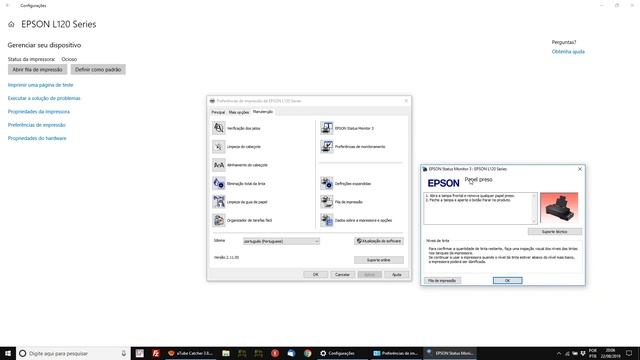The image size is (640, 360).
Task: Open Google Chrome from the taskbar
Action: point(307,353)
